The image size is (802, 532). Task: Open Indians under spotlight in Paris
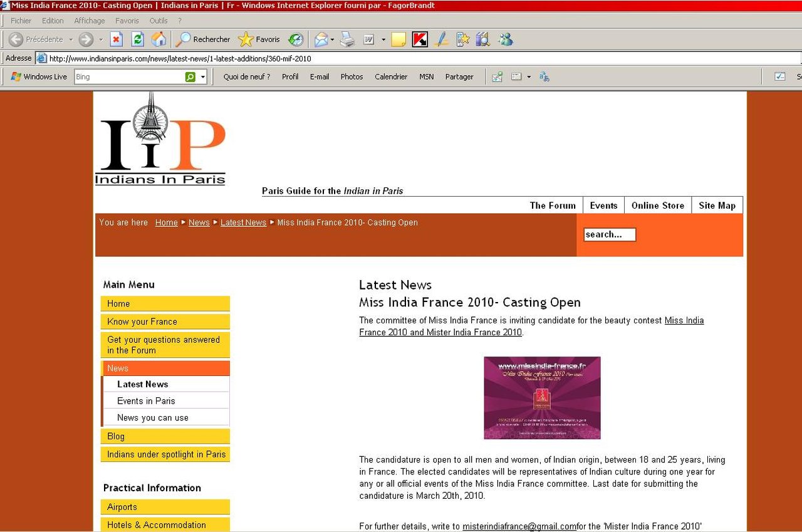point(165,454)
